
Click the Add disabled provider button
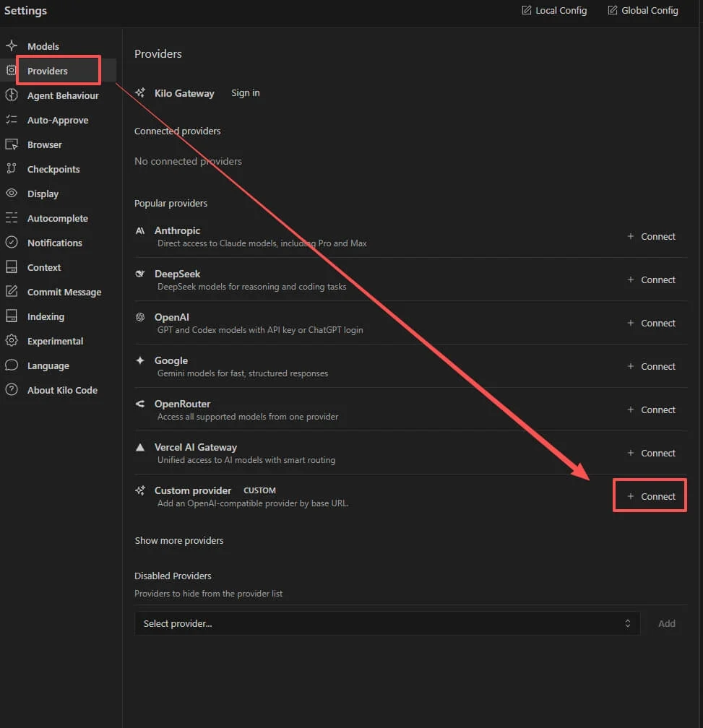click(667, 623)
